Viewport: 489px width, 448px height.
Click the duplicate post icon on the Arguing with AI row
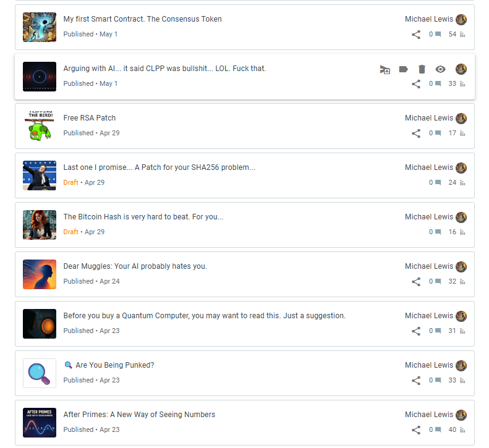point(385,69)
